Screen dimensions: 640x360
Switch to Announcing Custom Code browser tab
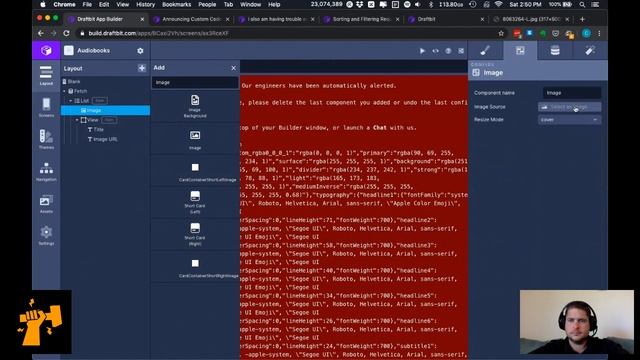tap(191, 19)
